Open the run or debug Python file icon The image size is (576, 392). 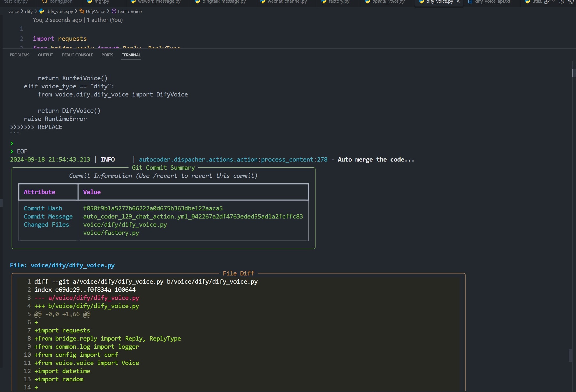[547, 2]
